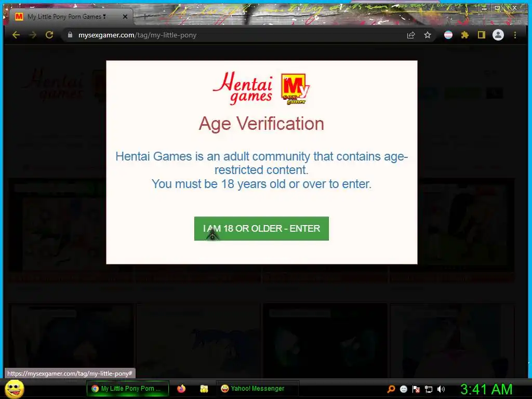Click the address bar URL field
Viewport: 532px width, 399px height.
[x=237, y=35]
